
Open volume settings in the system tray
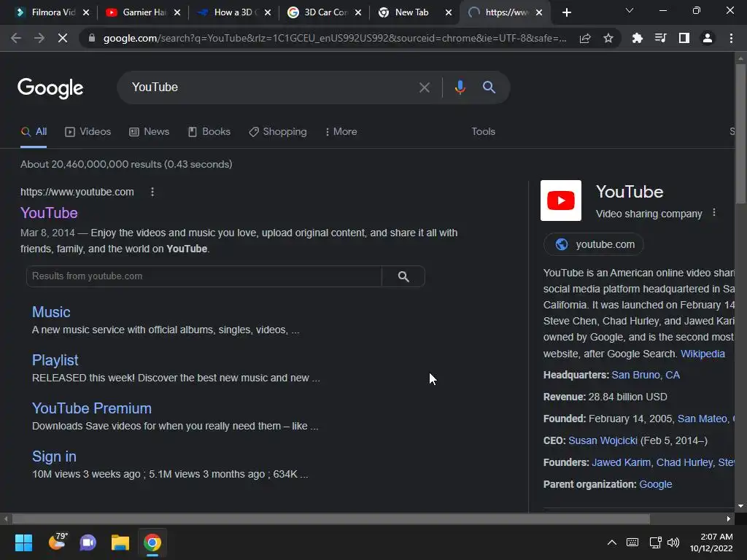click(673, 542)
